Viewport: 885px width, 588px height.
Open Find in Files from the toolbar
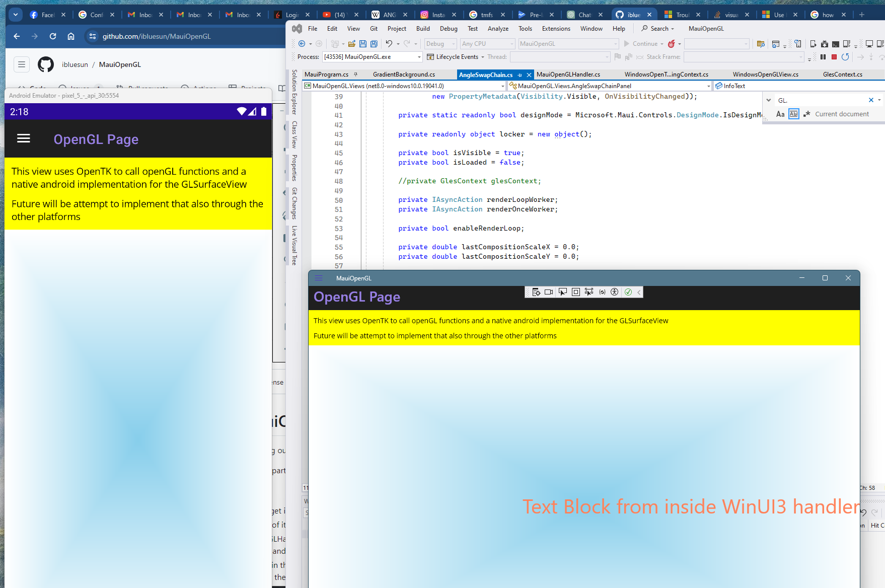[761, 44]
